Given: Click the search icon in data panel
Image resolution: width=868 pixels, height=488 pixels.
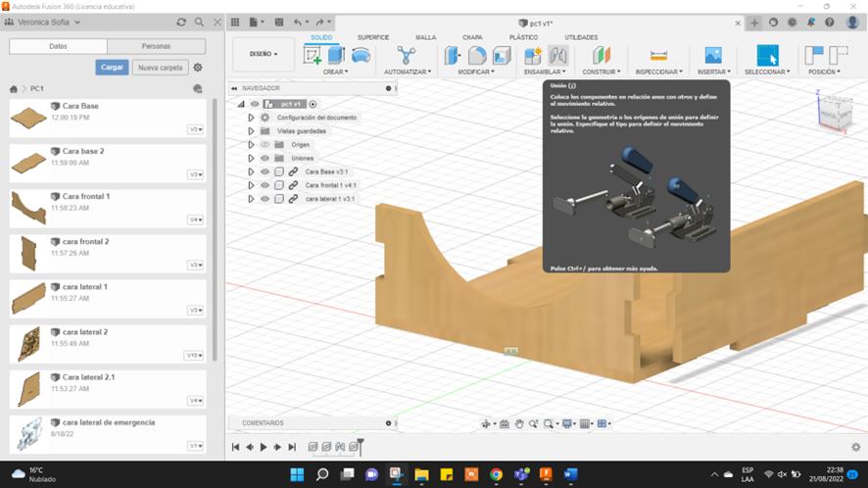Looking at the screenshot, I should click(x=199, y=23).
